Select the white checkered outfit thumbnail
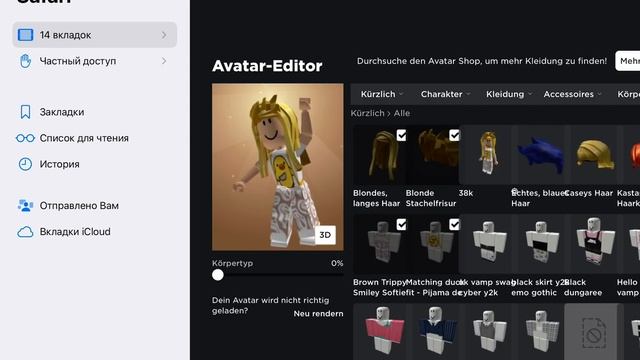 [538, 331]
